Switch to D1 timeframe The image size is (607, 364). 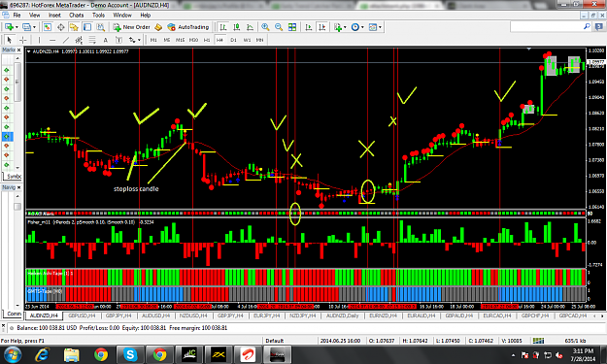point(233,40)
